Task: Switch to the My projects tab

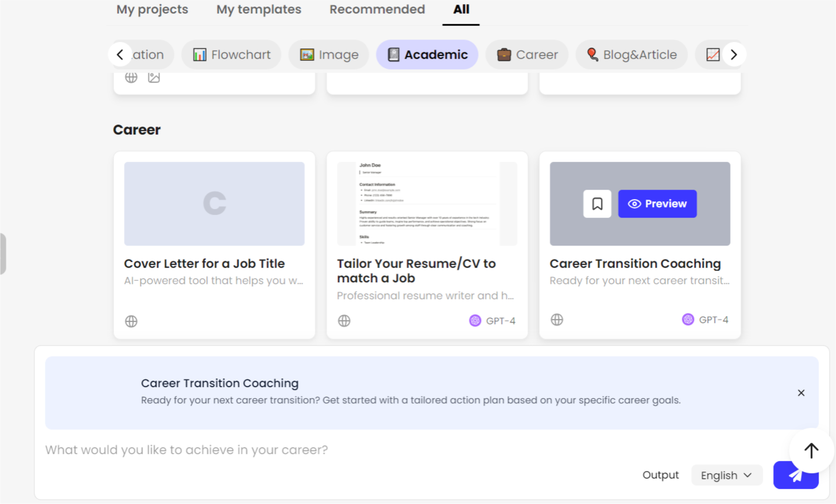Action: 152,9
